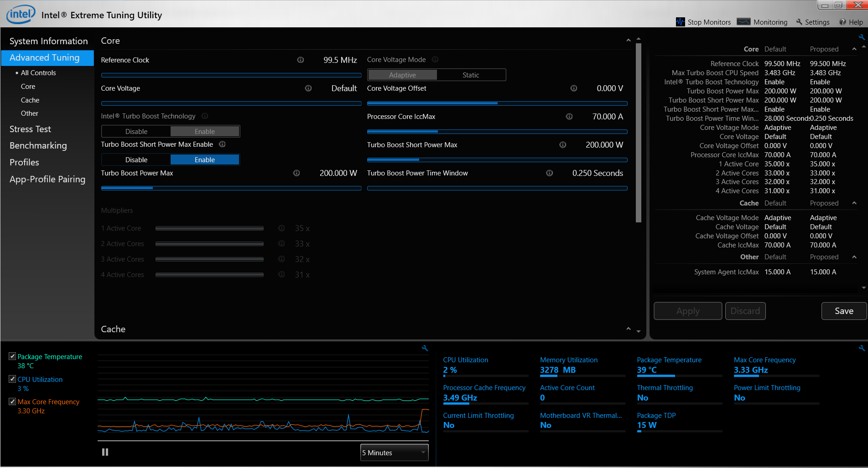
Task: Disable Turbo Boost Short Power Max
Action: [136, 159]
